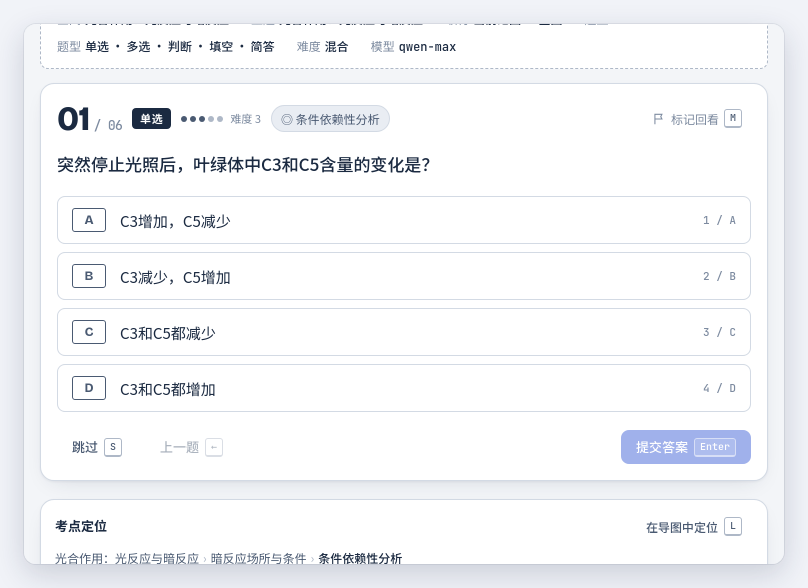Click 多选 in question types list

(x=139, y=47)
